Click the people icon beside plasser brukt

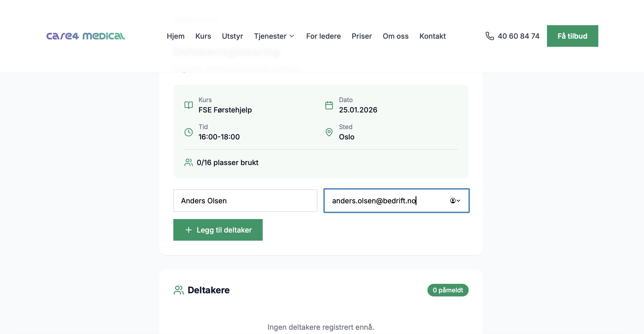tap(188, 163)
